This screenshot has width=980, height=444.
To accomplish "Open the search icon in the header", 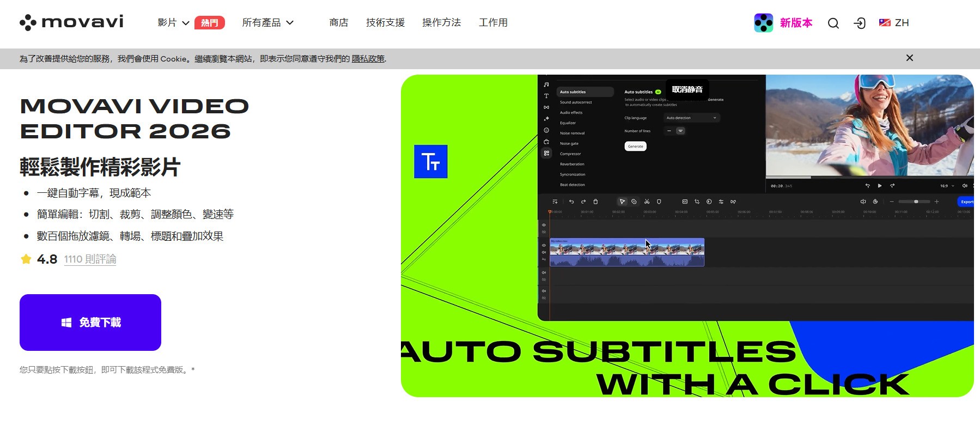I will click(x=833, y=23).
